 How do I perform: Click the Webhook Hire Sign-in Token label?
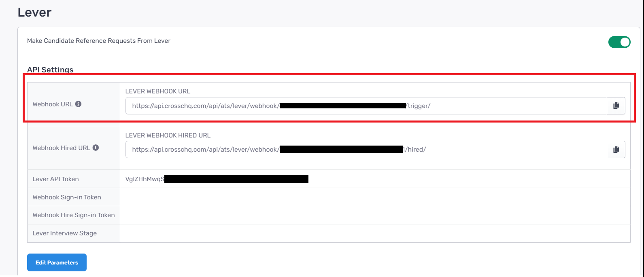[x=74, y=215]
